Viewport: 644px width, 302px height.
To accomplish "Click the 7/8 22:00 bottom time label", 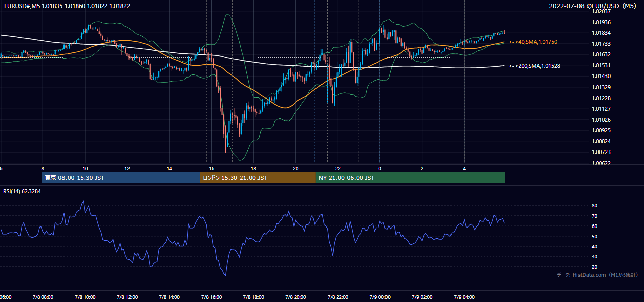I will (x=338, y=297).
